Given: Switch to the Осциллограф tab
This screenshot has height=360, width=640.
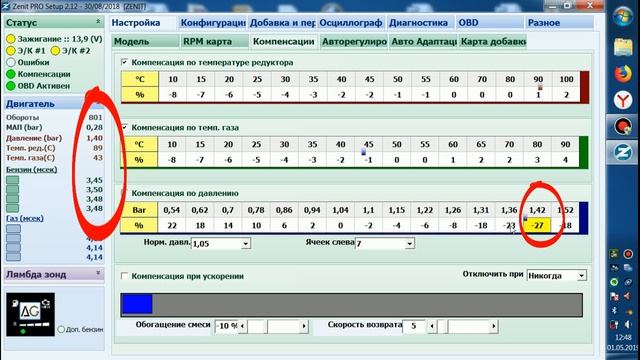Looking at the screenshot, I should click(x=351, y=23).
